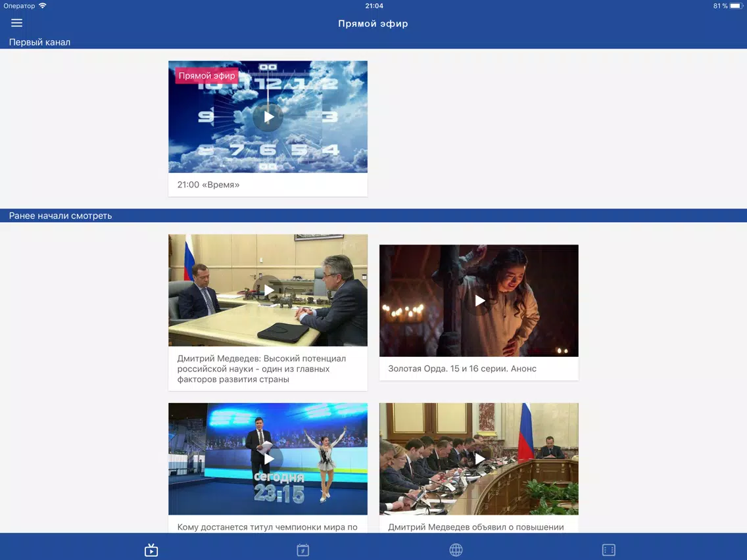Tap the Прямой эфир page title
This screenshot has height=560, width=747.
pos(373,24)
